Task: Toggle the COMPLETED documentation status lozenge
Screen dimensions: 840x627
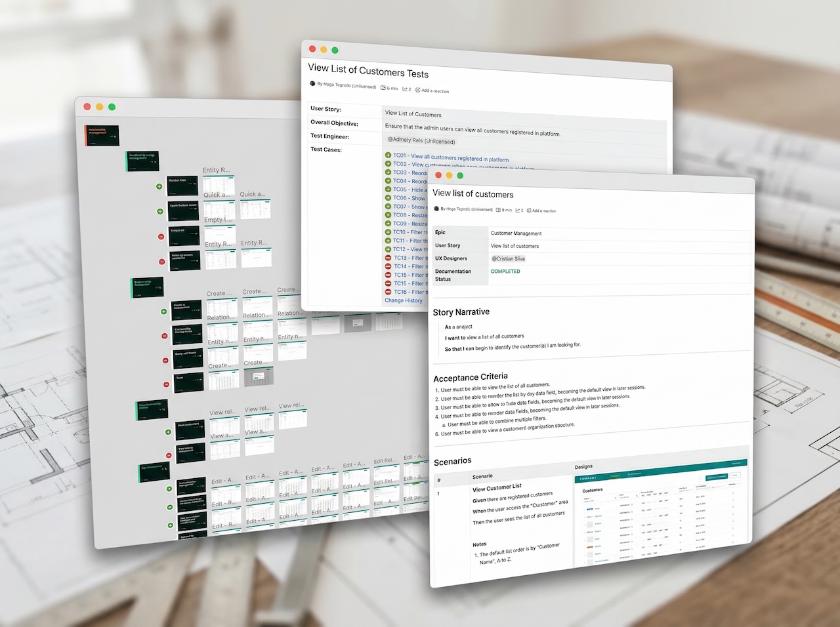Action: pyautogui.click(x=505, y=272)
